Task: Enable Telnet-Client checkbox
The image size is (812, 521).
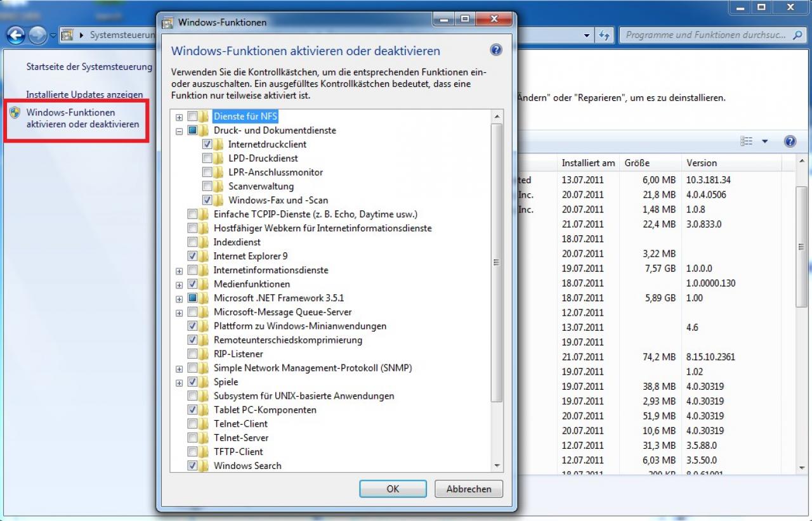Action: [192, 423]
